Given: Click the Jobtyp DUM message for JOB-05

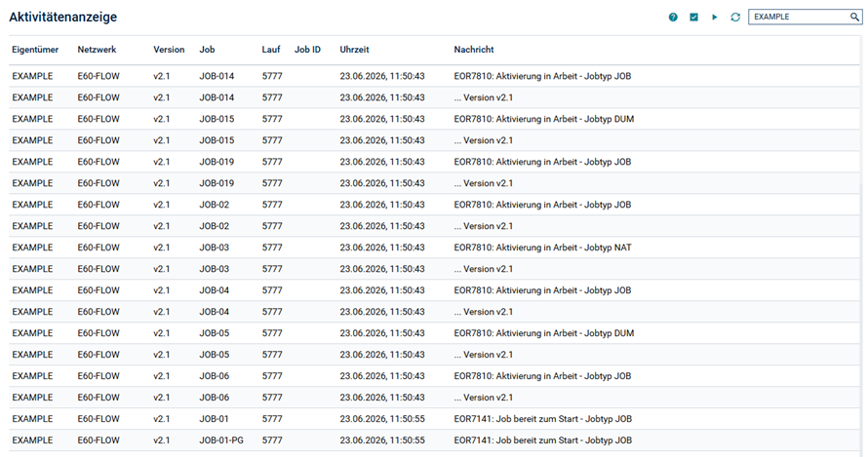Looking at the screenshot, I should tap(543, 333).
